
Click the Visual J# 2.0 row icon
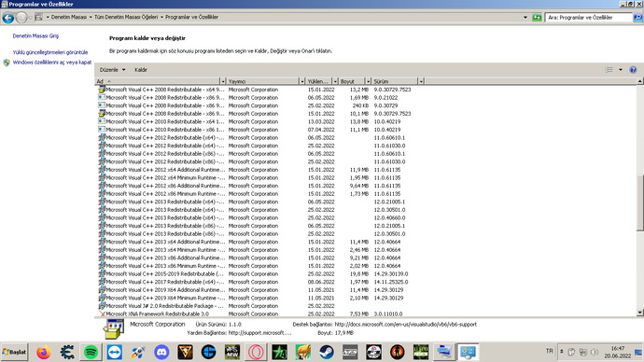(102, 306)
